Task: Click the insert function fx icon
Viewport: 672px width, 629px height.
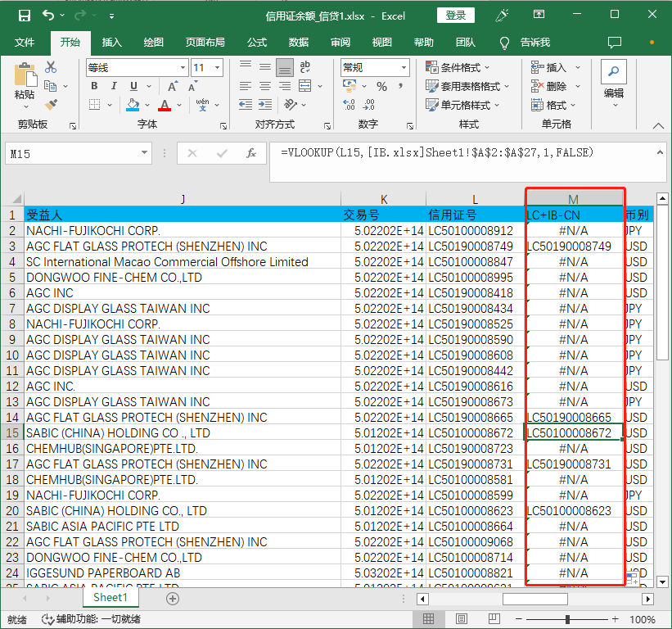Action: 252,153
